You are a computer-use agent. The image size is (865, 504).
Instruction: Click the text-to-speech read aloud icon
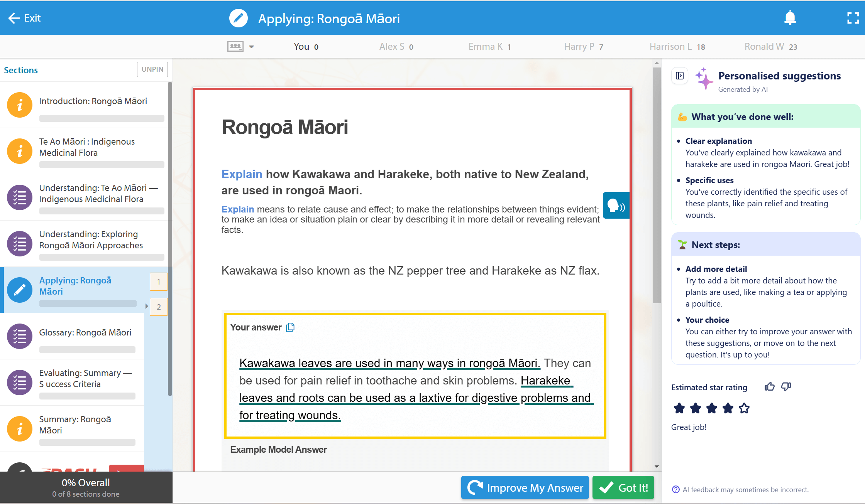[616, 206]
